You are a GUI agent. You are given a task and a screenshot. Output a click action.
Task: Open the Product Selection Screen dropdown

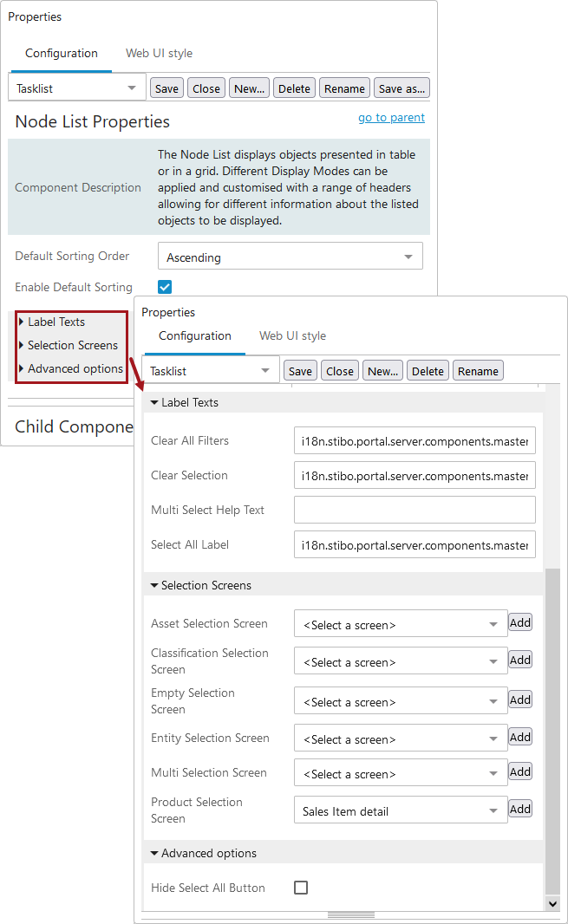[400, 811]
